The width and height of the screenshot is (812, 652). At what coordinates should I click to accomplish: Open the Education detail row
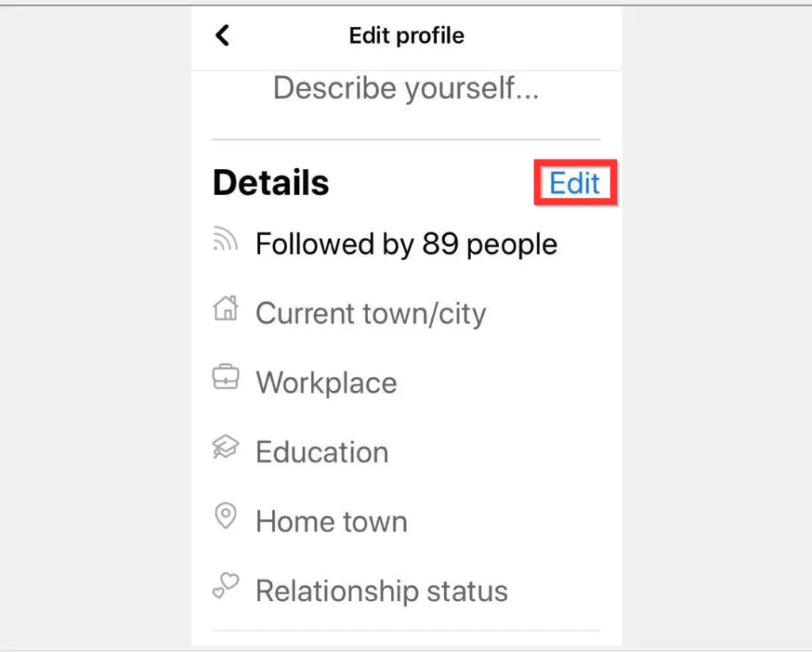(321, 451)
